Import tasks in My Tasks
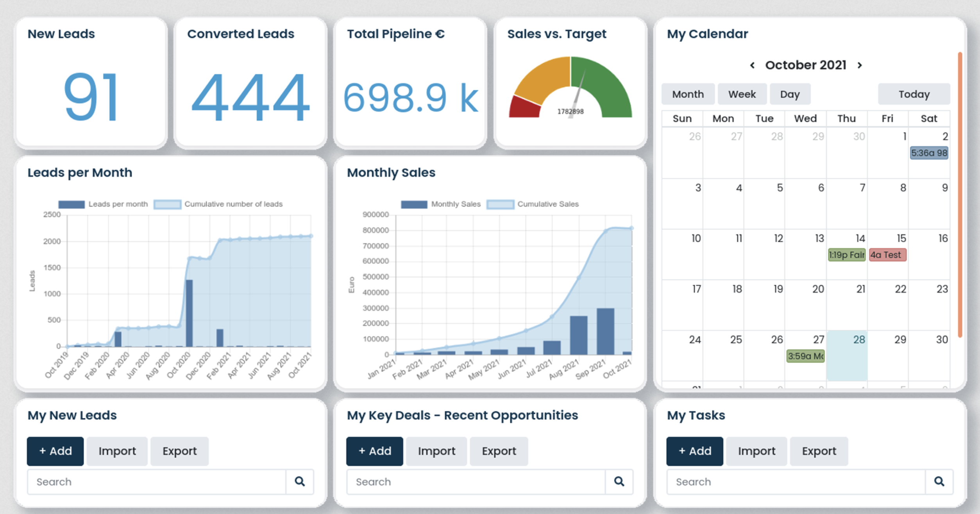980x514 pixels. [756, 451]
